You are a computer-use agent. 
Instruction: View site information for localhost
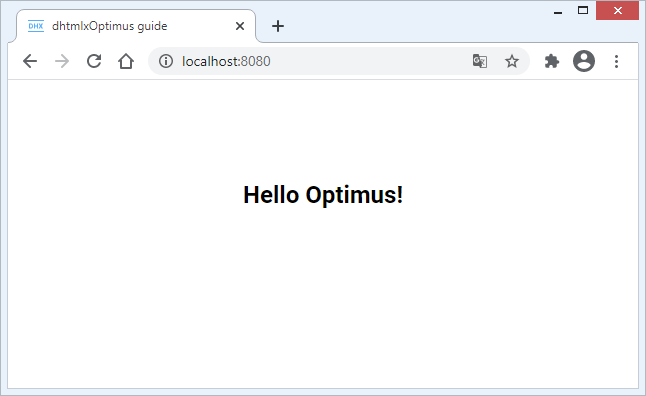click(166, 61)
